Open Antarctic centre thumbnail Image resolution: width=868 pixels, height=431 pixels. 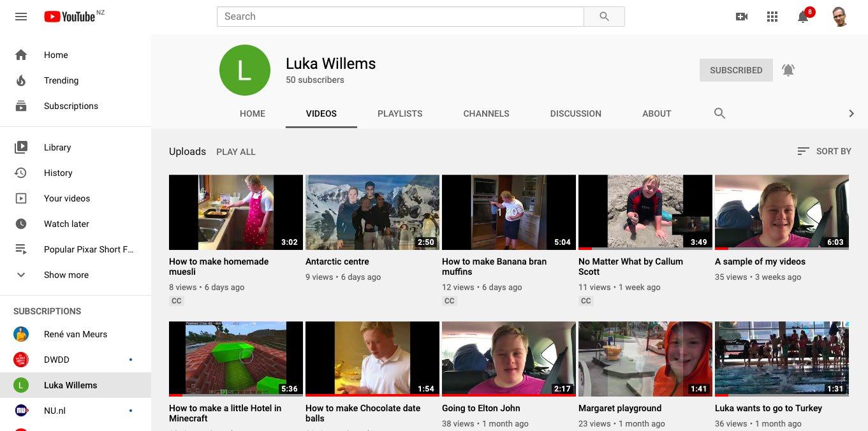(x=372, y=212)
